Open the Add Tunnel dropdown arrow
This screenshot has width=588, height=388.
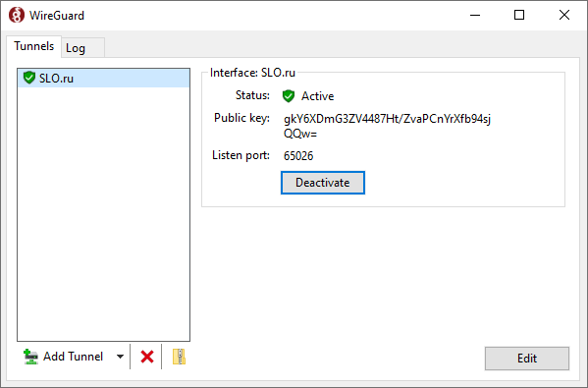[x=120, y=357]
